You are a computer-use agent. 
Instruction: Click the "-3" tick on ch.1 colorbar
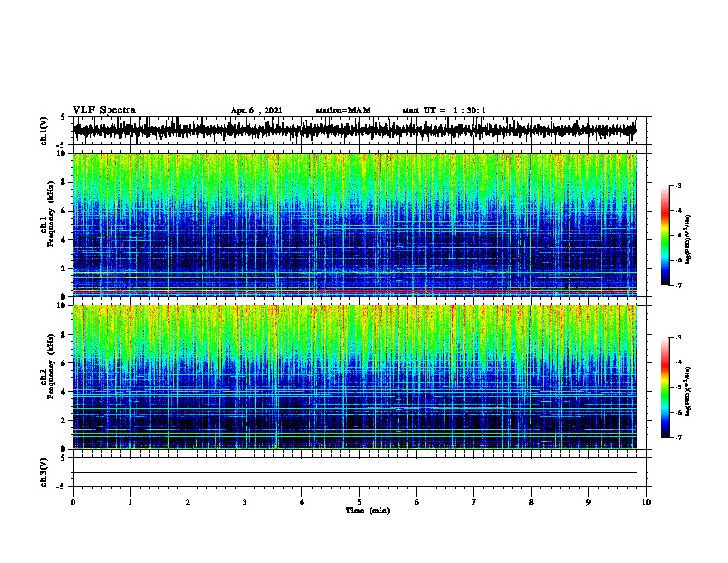click(x=677, y=185)
